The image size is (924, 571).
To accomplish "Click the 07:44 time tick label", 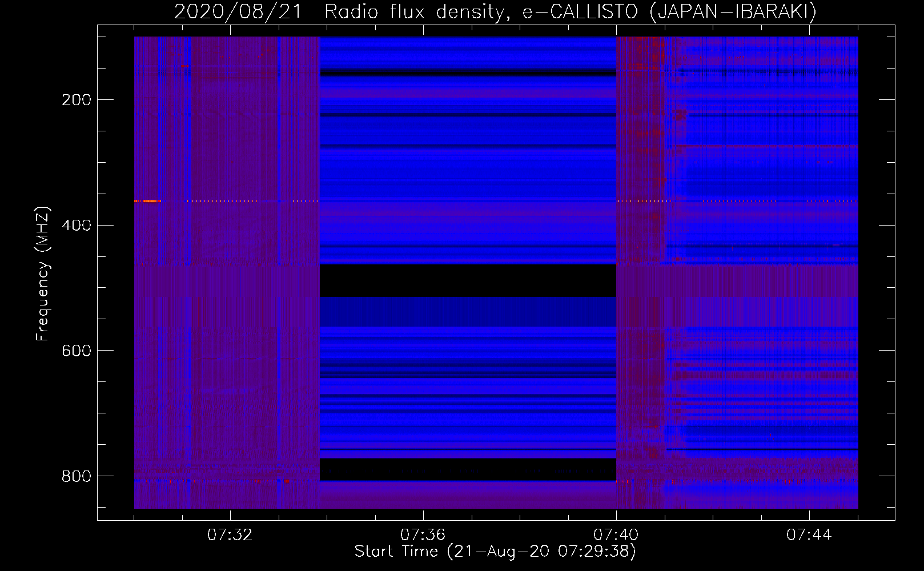I will pos(809,535).
